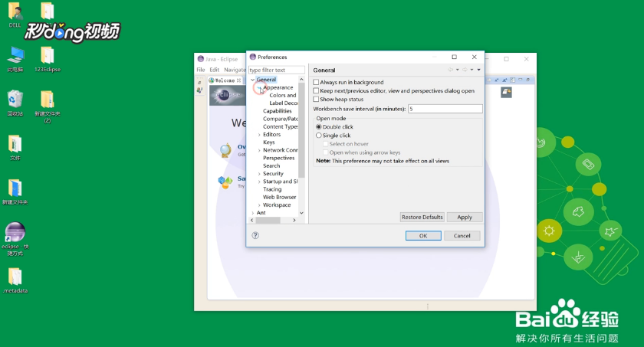Screen dimensions: 644x347
Task: Select the Single click radio button
Action: (x=319, y=136)
